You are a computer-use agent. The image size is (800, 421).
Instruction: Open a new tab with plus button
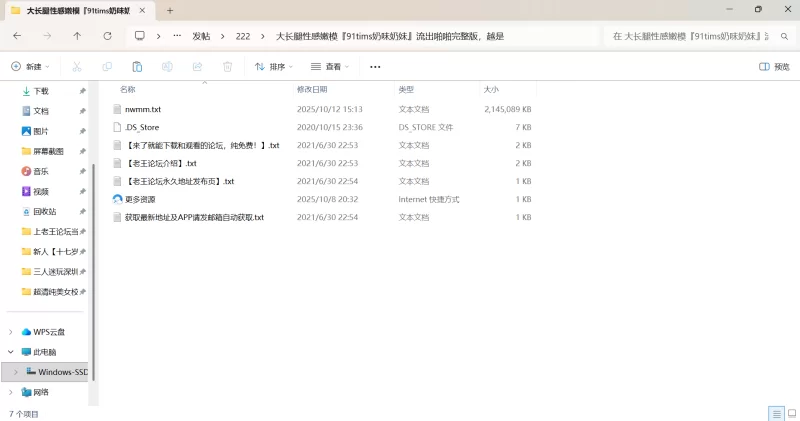pyautogui.click(x=170, y=10)
